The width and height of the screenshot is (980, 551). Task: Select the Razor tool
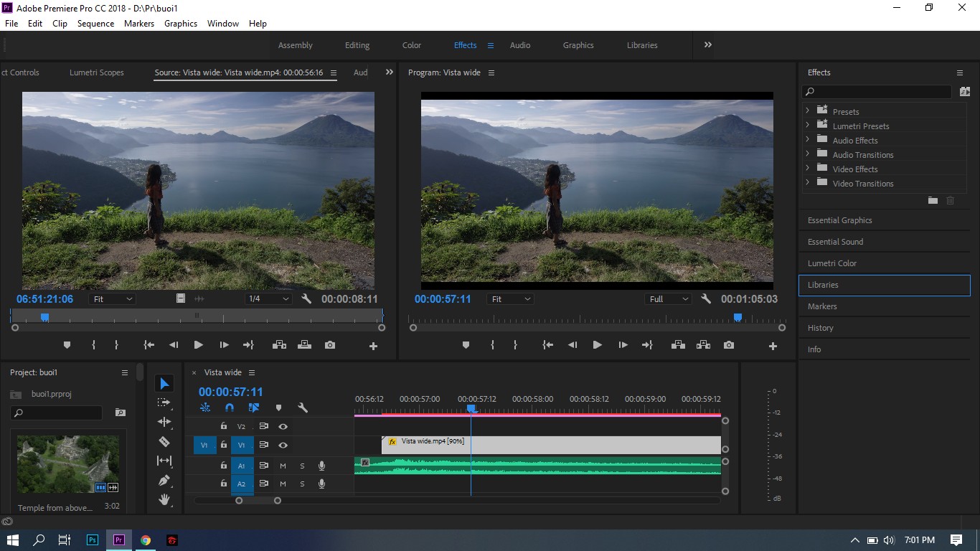pos(164,441)
